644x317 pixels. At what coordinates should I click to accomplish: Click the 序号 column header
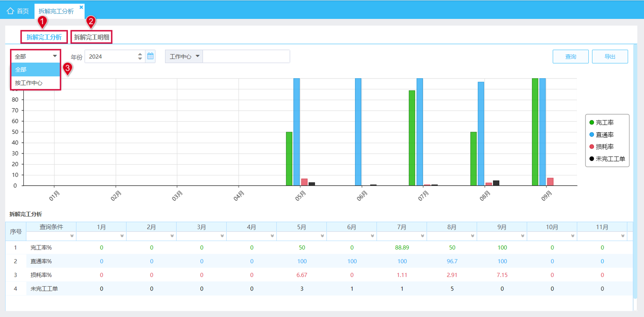coord(16,232)
